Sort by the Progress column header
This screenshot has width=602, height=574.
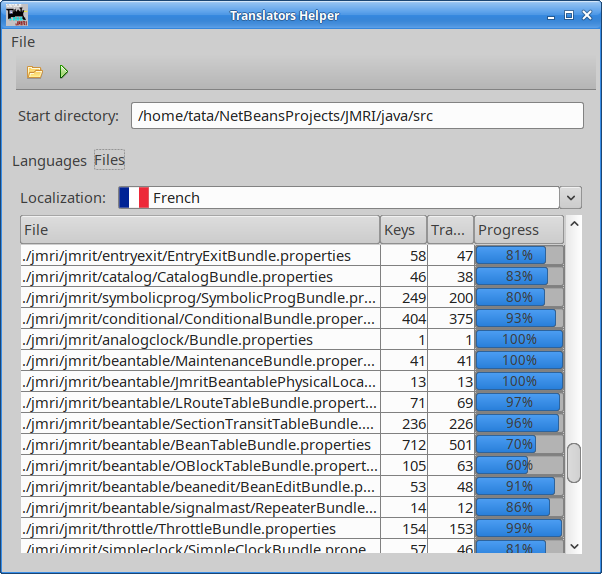coord(519,230)
